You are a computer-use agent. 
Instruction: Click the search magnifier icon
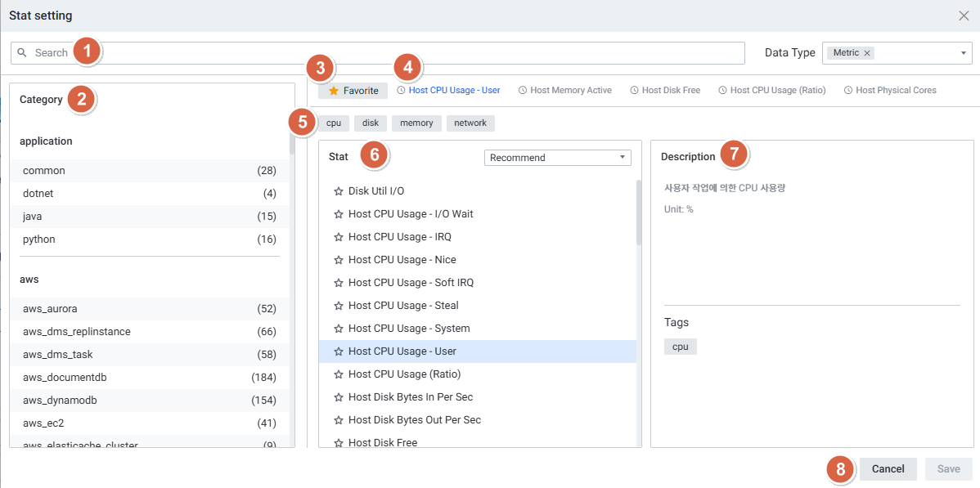click(x=23, y=52)
